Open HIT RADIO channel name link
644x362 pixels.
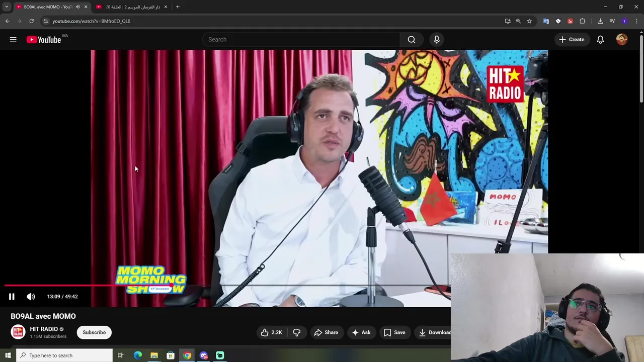[x=44, y=329]
